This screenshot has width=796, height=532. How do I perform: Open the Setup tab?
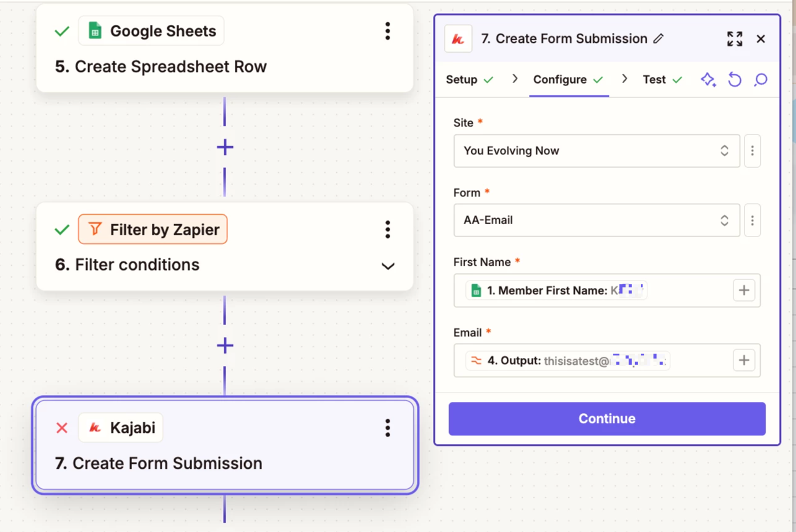470,79
